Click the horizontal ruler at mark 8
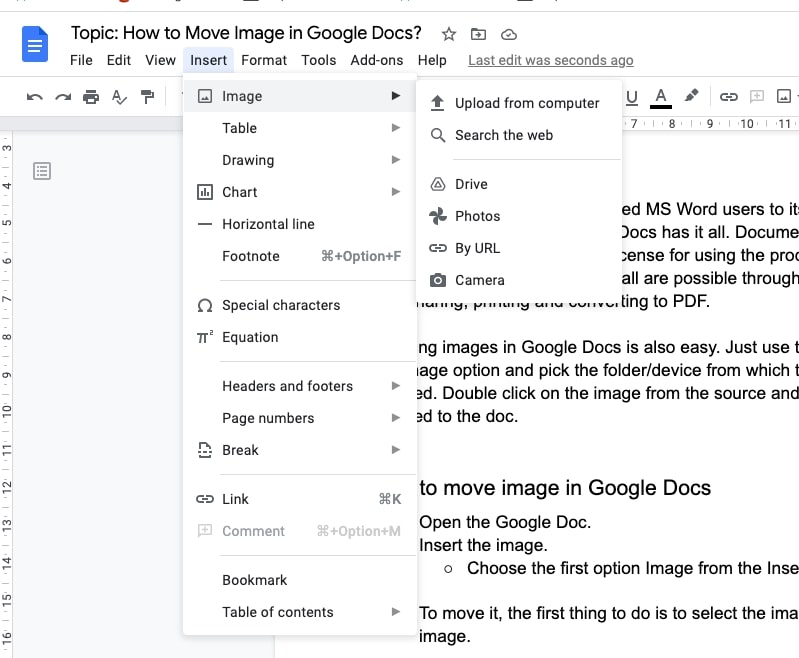The width and height of the screenshot is (799, 658). point(672,124)
